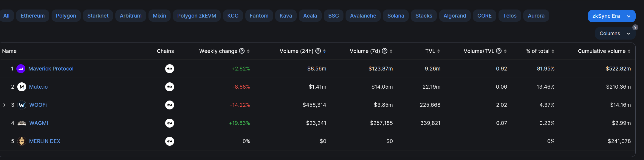Viewport: 644px width, 160px height.
Task: Sort table by Volume/TVL arrows
Action: (x=505, y=51)
